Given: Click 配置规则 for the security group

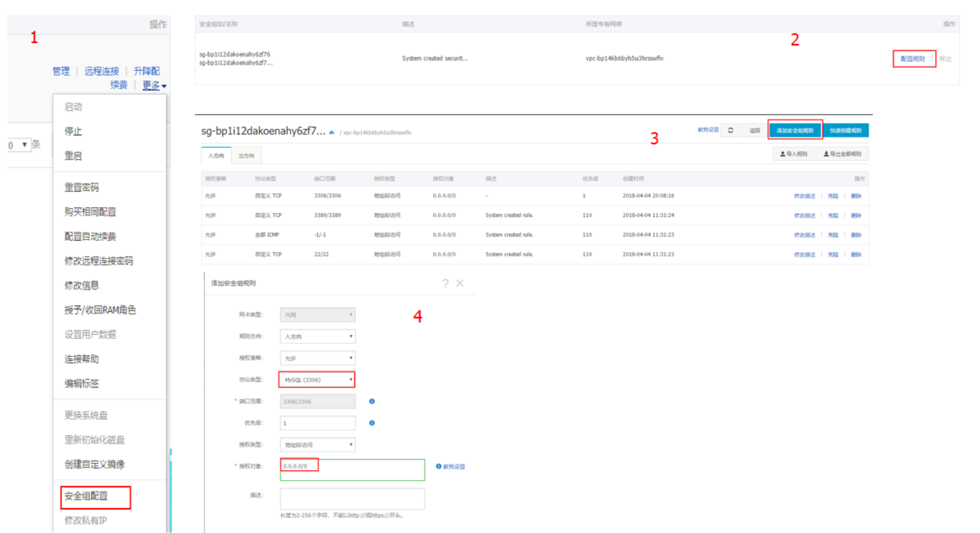Looking at the screenshot, I should pos(913,59).
